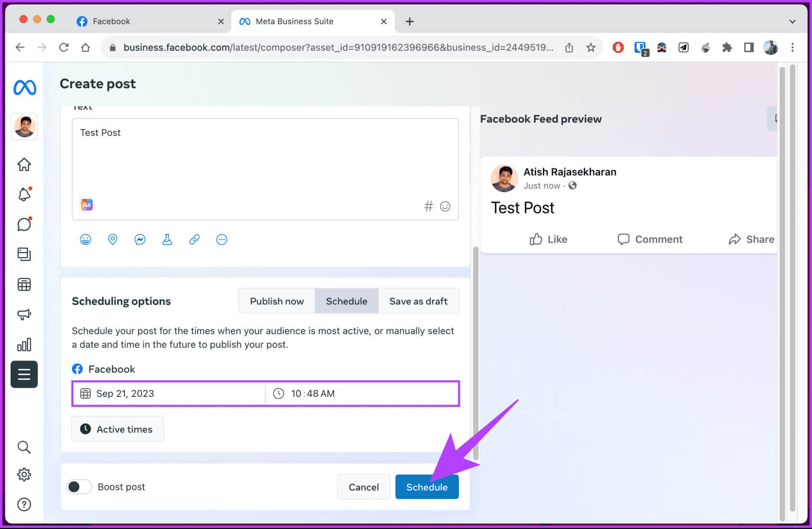Click the text formatting Aa icon
The width and height of the screenshot is (812, 529).
coord(87,205)
